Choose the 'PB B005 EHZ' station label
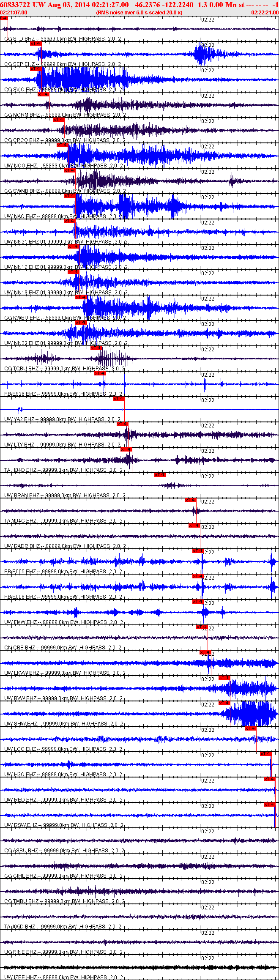This screenshot has height=980, width=279. [20, 572]
